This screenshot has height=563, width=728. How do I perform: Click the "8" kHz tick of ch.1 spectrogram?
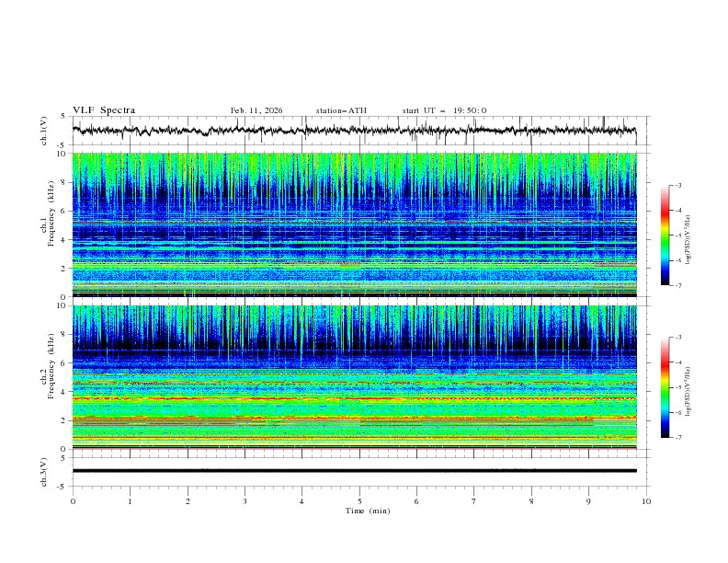point(64,182)
